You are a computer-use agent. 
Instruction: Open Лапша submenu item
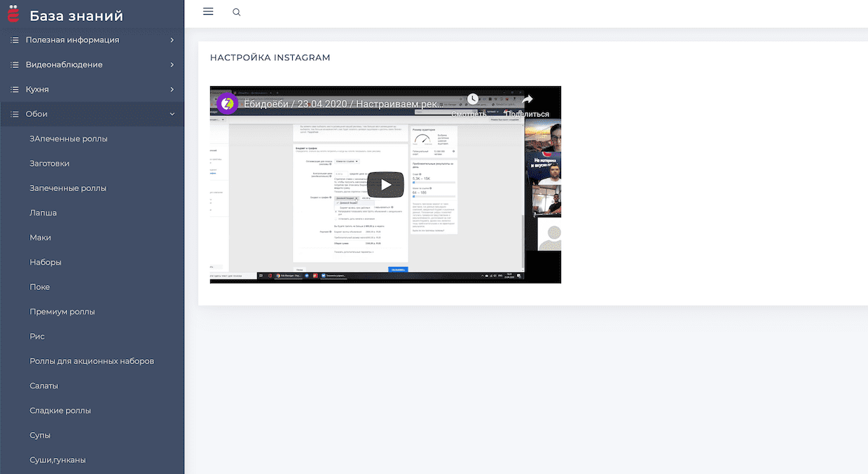point(43,213)
